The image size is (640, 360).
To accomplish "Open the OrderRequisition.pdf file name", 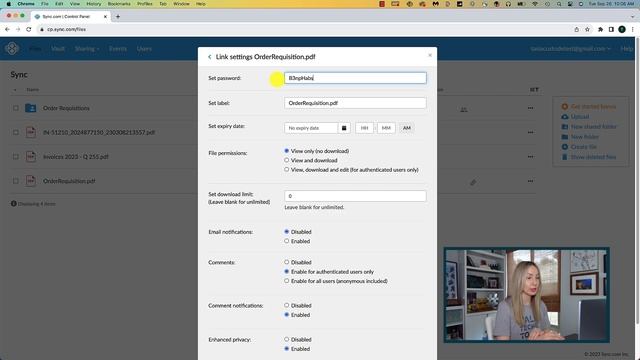I will [69, 181].
